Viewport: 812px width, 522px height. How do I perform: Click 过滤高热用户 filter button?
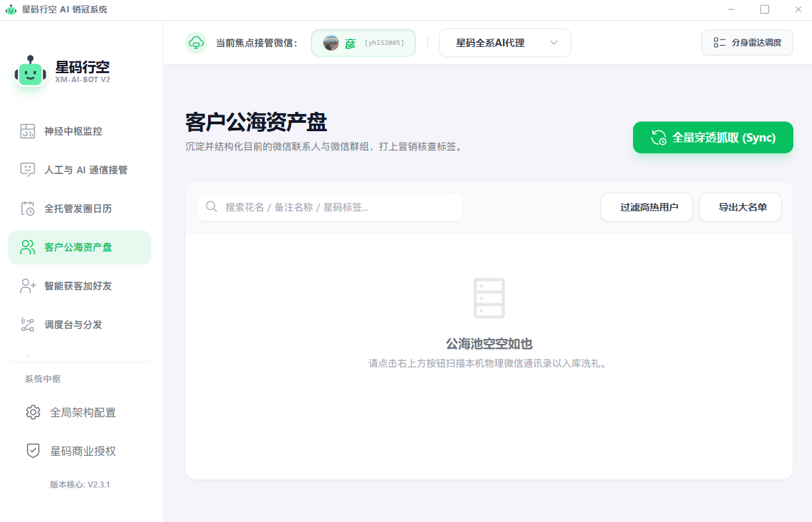click(646, 206)
